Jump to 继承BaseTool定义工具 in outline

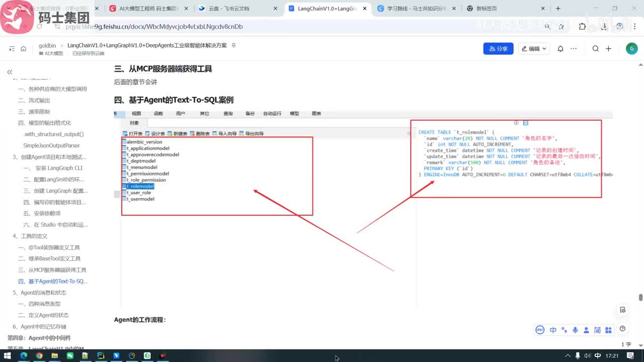point(49,258)
